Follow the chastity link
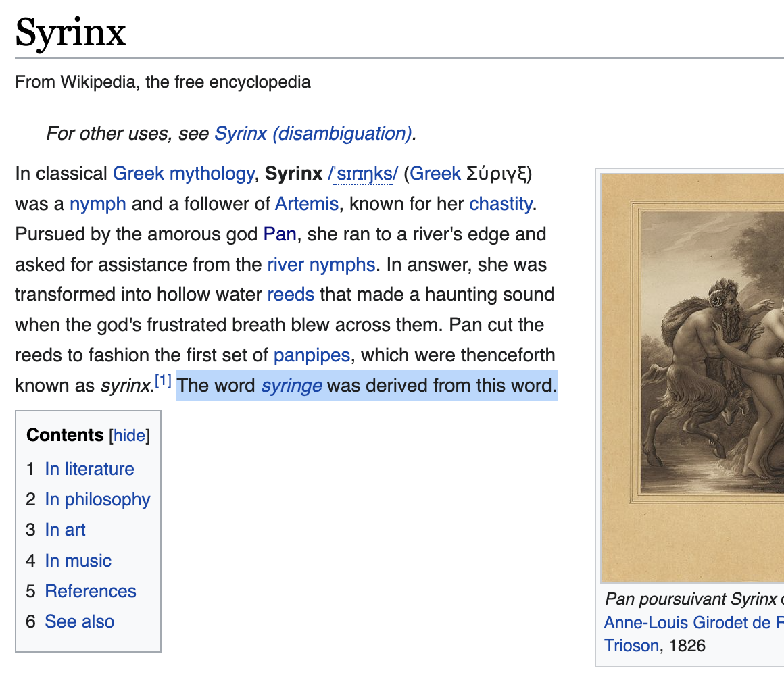Screen dimensions: 784x685 click(501, 204)
